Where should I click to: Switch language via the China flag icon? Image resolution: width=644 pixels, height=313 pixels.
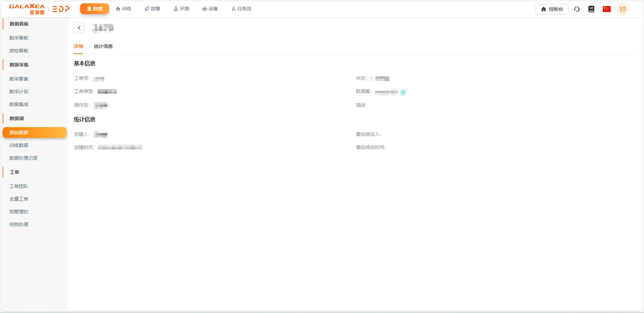click(606, 9)
